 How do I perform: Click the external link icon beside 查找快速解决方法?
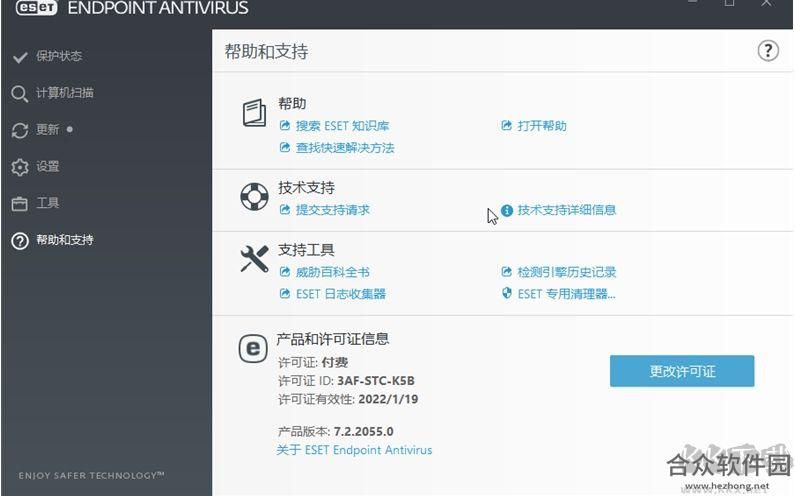point(285,147)
